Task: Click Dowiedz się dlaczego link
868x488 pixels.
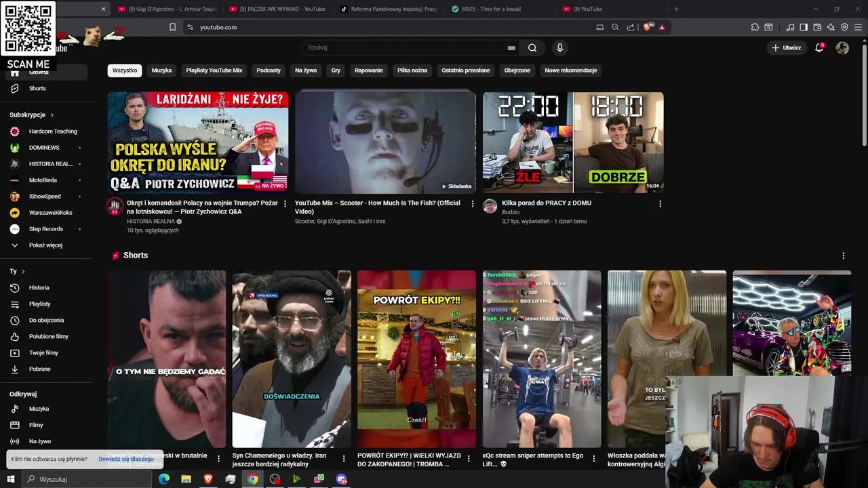Action: (x=126, y=459)
